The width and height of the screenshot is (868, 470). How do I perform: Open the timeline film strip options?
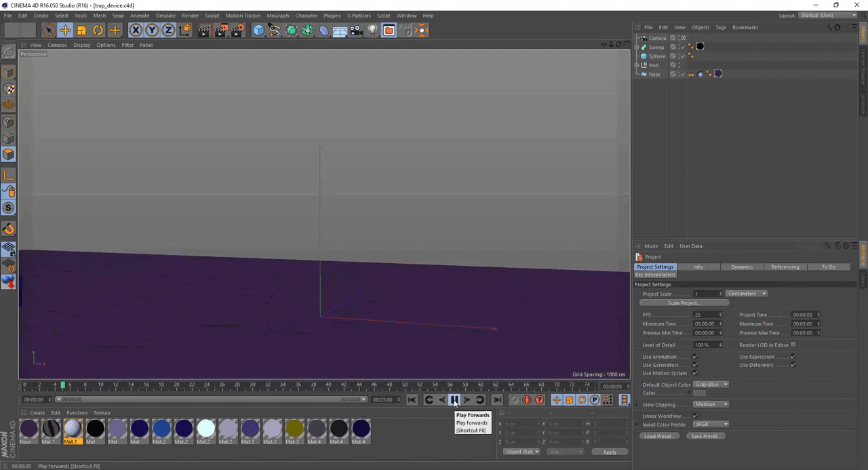point(625,399)
